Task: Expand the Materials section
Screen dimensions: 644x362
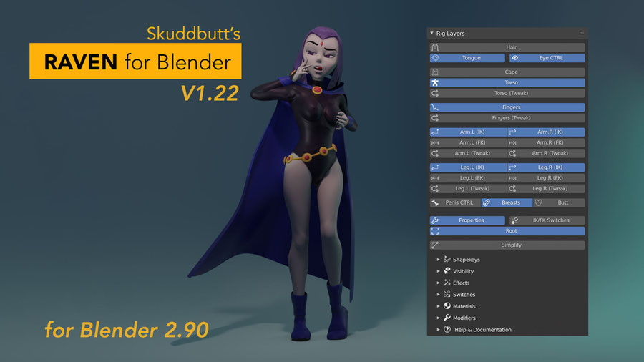Action: tap(438, 306)
